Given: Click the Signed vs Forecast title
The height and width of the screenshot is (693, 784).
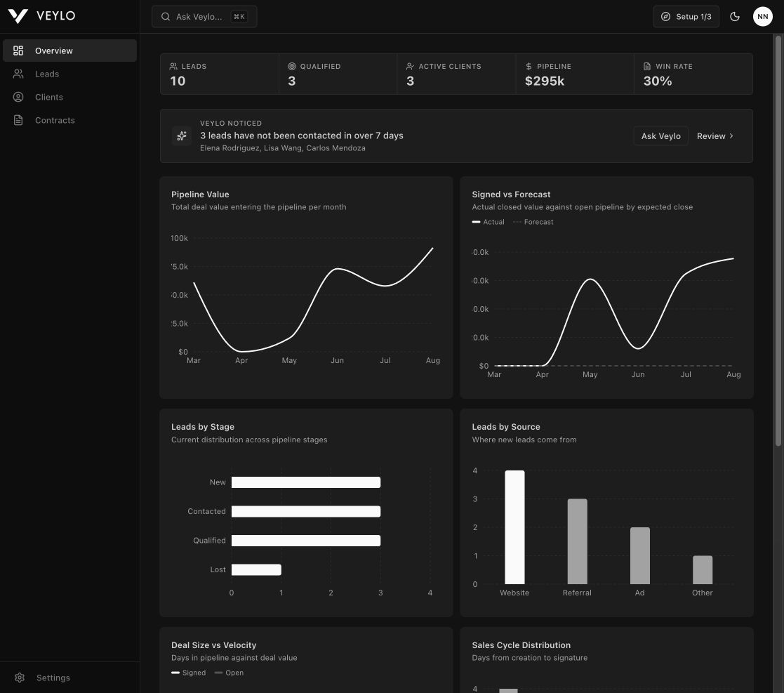Looking at the screenshot, I should point(511,194).
